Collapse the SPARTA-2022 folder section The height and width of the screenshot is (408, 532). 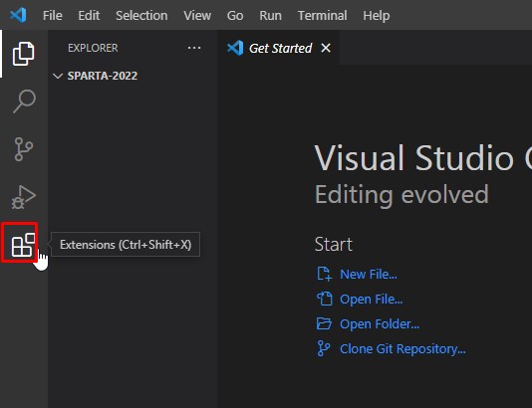tap(58, 76)
